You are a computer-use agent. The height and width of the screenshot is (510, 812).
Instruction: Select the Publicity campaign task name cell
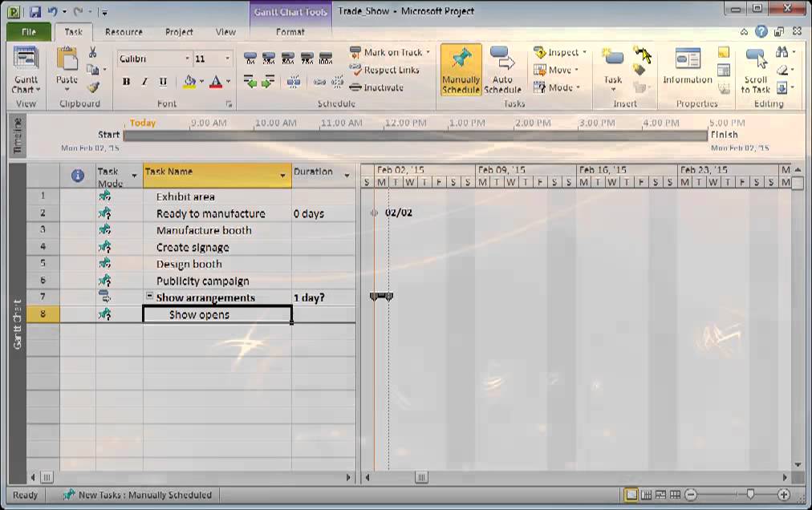point(217,281)
